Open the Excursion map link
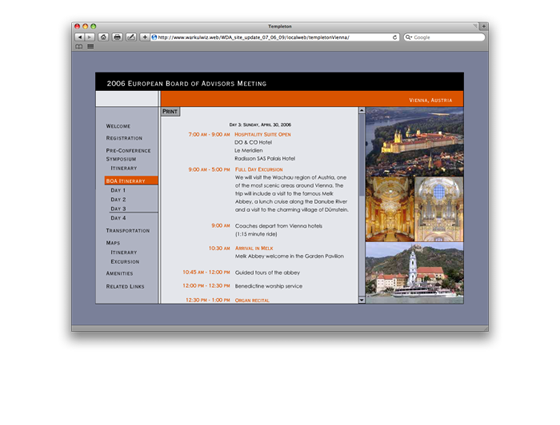 click(125, 262)
